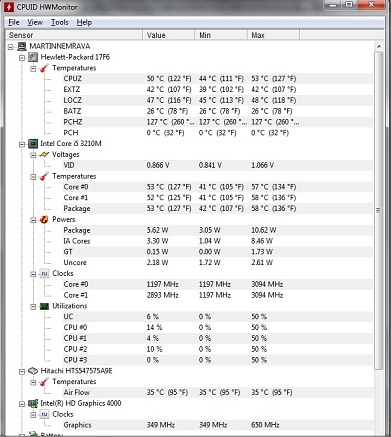Collapse the Hitachi HTS547575A9E node
Viewport: 391px width, 437px height.
coord(22,371)
